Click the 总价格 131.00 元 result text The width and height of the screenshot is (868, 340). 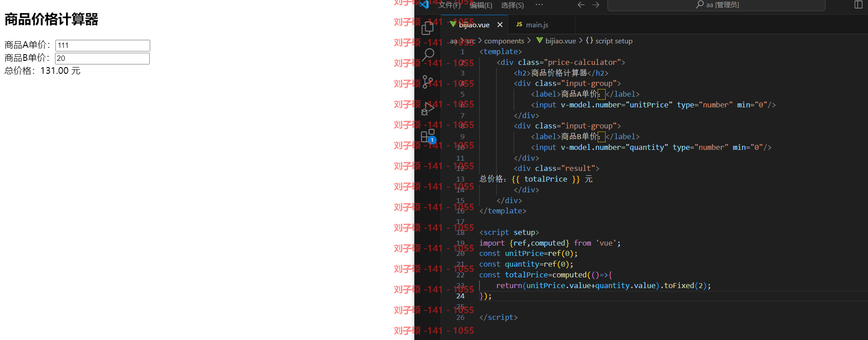click(42, 71)
